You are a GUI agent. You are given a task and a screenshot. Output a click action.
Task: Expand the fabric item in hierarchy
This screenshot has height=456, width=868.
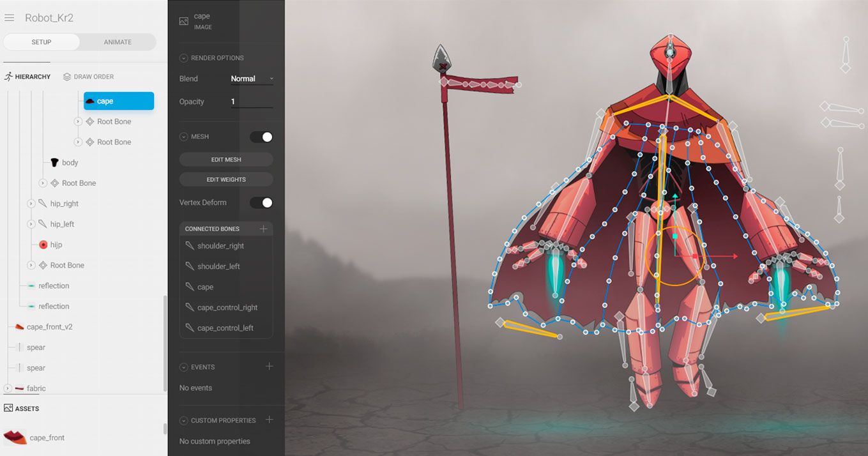[8, 388]
